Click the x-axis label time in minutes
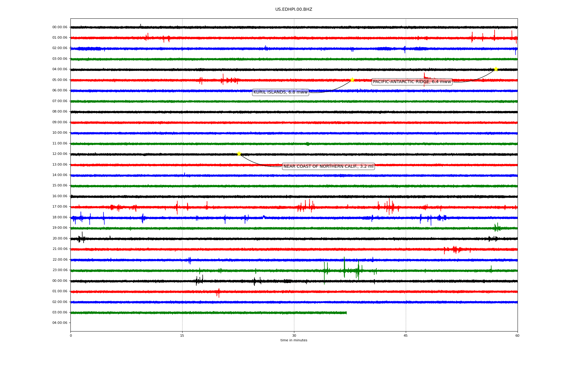 294,340
